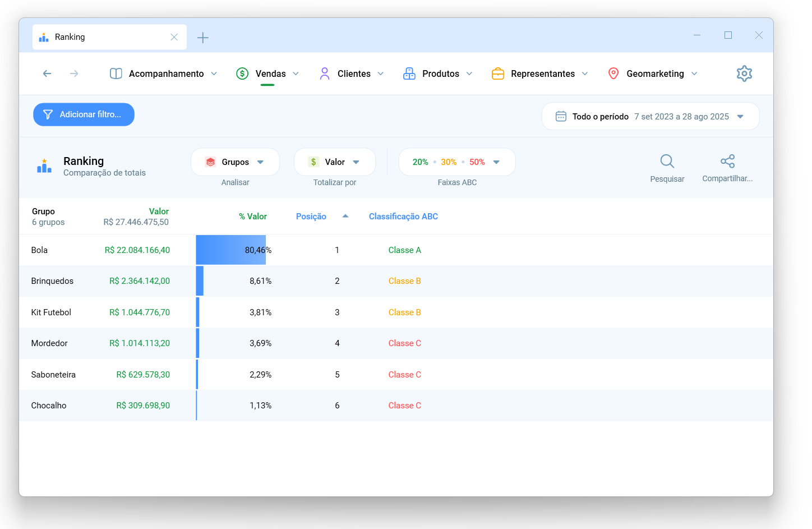Click the Bola 80,46% percentage bar
Screen dimensions: 812x529
230,250
